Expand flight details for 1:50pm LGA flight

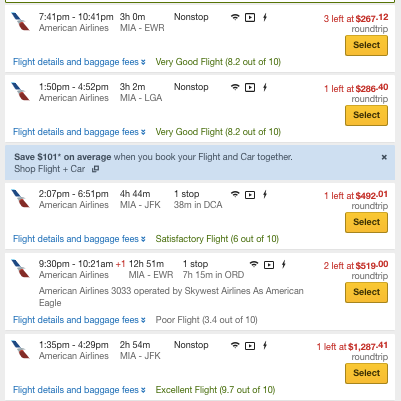click(x=79, y=132)
